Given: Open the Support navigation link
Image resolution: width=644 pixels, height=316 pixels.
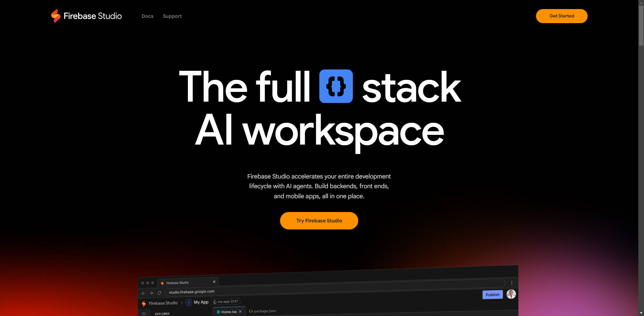Looking at the screenshot, I should point(172,16).
